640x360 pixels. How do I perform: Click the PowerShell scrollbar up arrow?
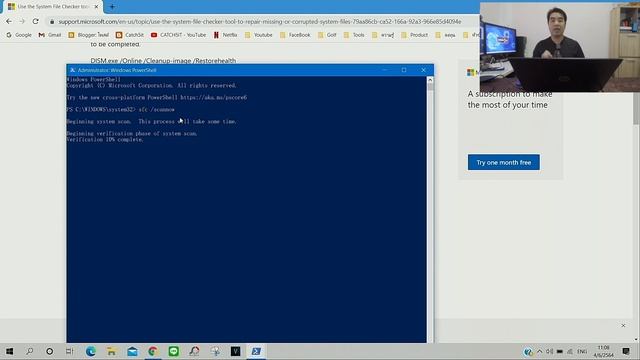coord(430,80)
